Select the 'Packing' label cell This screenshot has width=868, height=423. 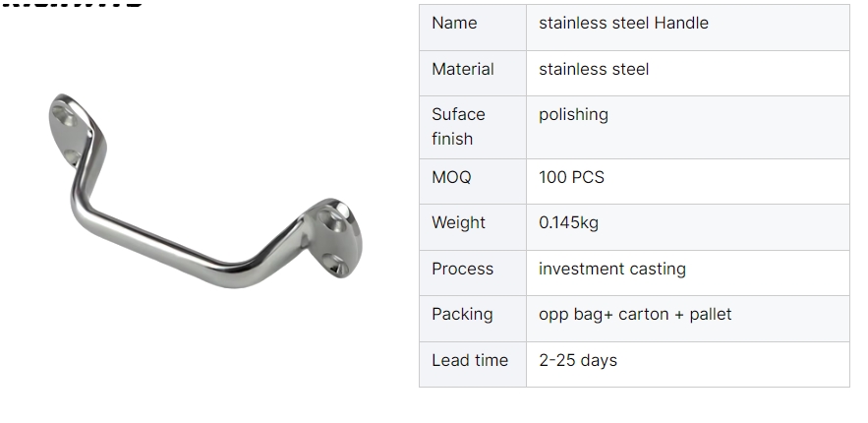(473, 319)
